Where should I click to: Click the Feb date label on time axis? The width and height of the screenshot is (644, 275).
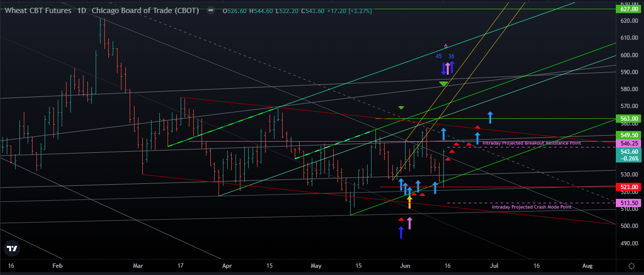tap(57, 266)
